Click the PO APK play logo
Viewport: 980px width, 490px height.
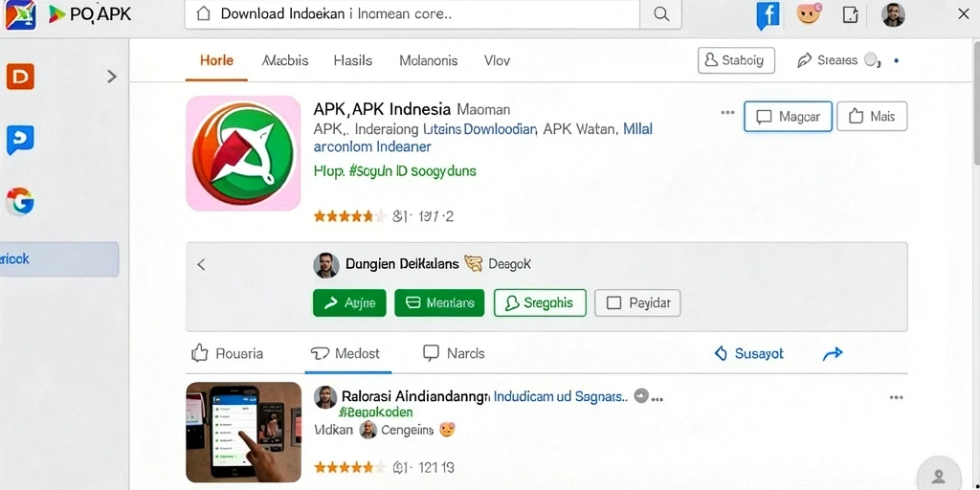[x=89, y=14]
